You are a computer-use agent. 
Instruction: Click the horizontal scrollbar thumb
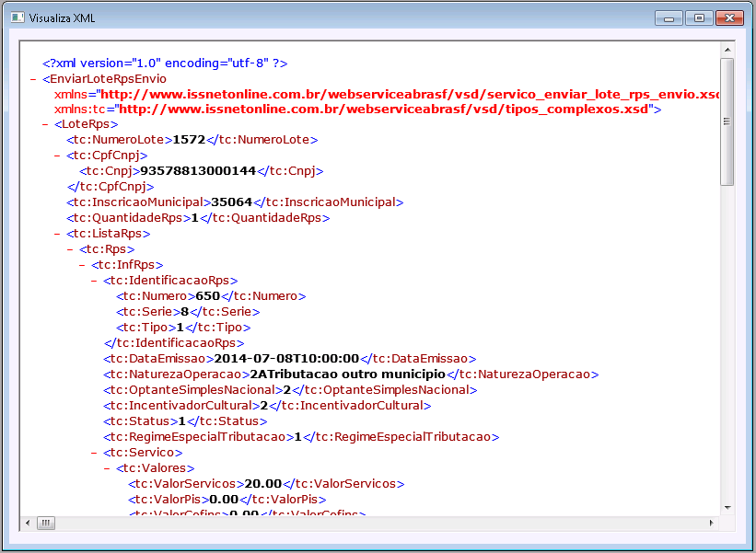(x=46, y=523)
